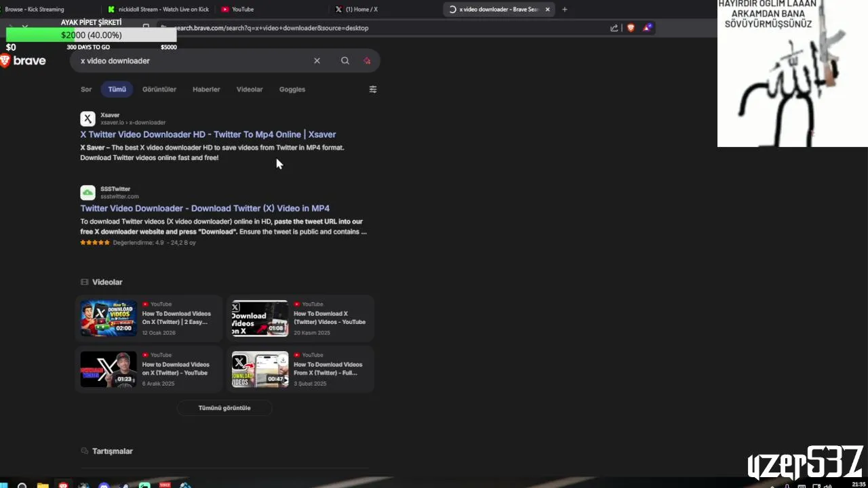This screenshot has width=868, height=488.
Task: Select the Goggles tab
Action: (292, 89)
